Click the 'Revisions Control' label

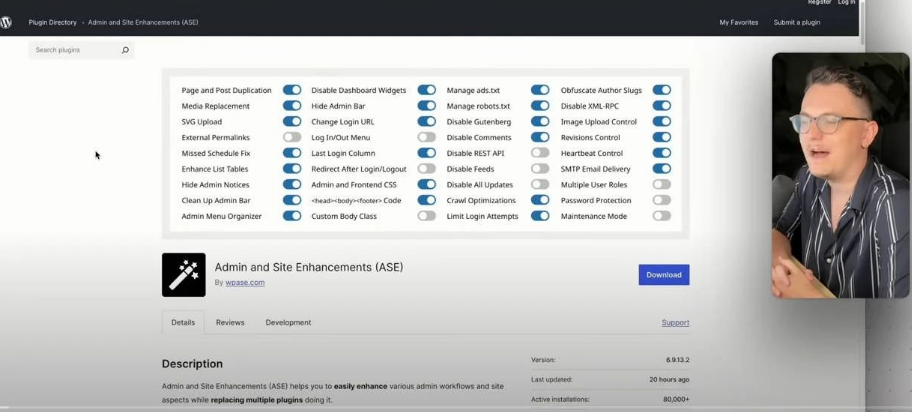point(590,137)
